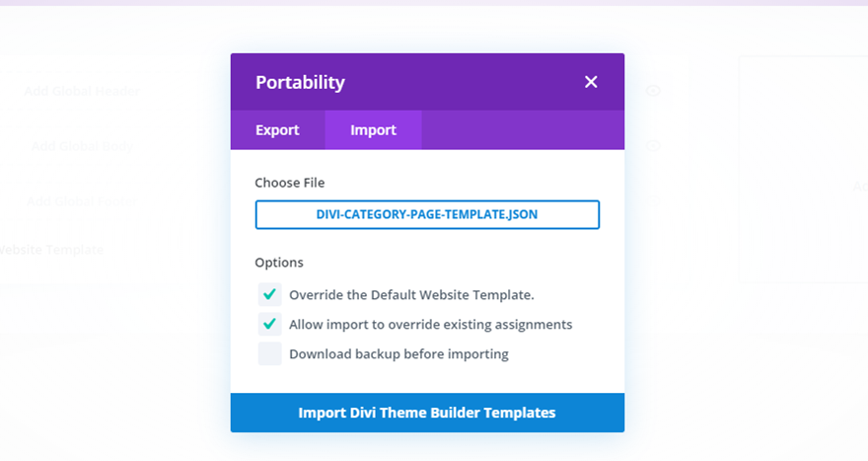This screenshot has height=461, width=868.
Task: Click the Choose File label
Action: pyautogui.click(x=289, y=183)
